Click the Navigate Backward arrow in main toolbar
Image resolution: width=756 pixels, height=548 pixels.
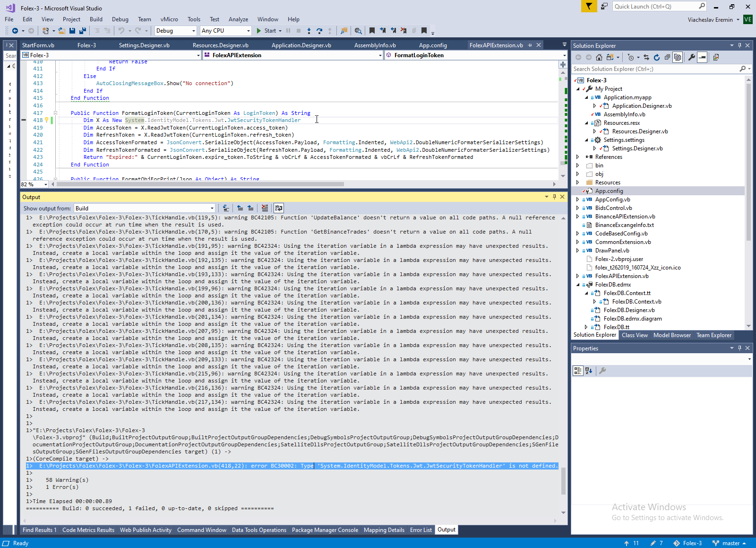(x=15, y=31)
